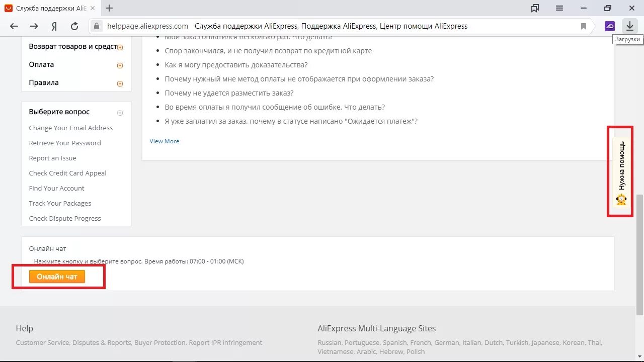Switch to the German language site
Screen dimensions: 644x362
click(x=447, y=342)
